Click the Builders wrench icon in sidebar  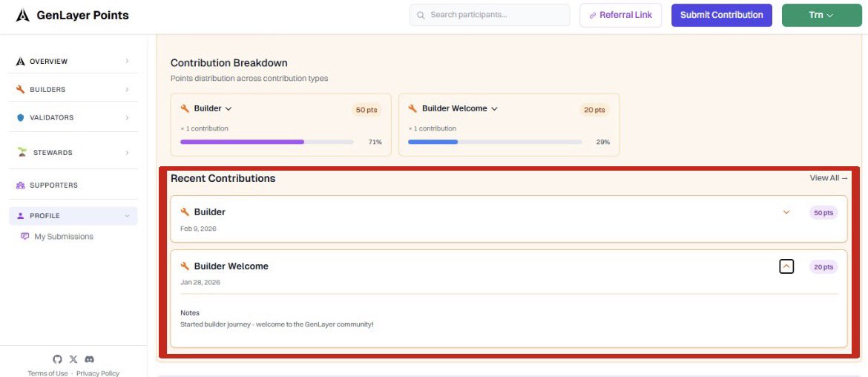coord(21,90)
